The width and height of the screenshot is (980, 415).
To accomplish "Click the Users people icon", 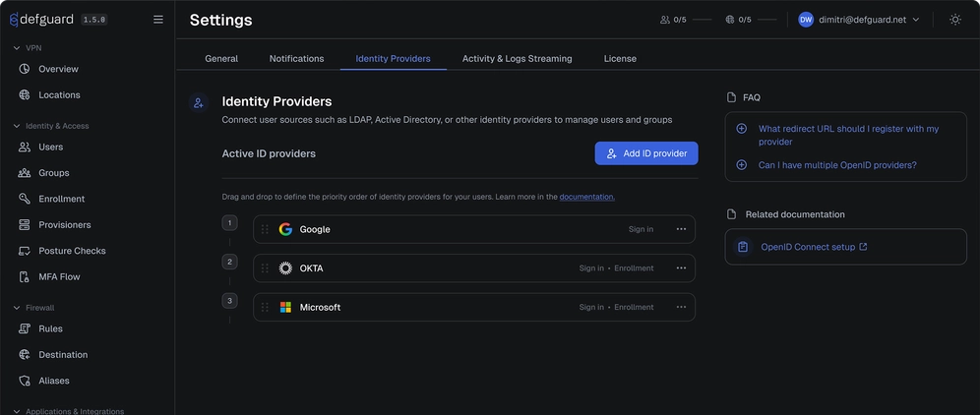I will coord(25,147).
